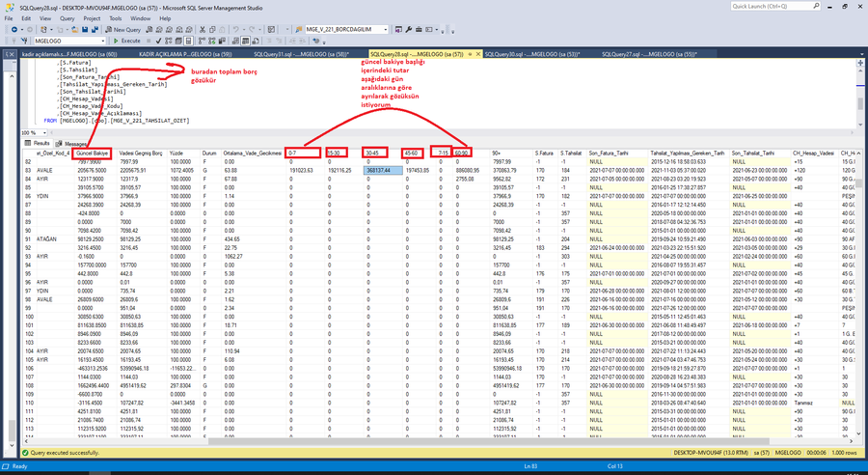The width and height of the screenshot is (868, 475).
Task: Click the Analysis Services DMX Query icon
Action: click(169, 29)
